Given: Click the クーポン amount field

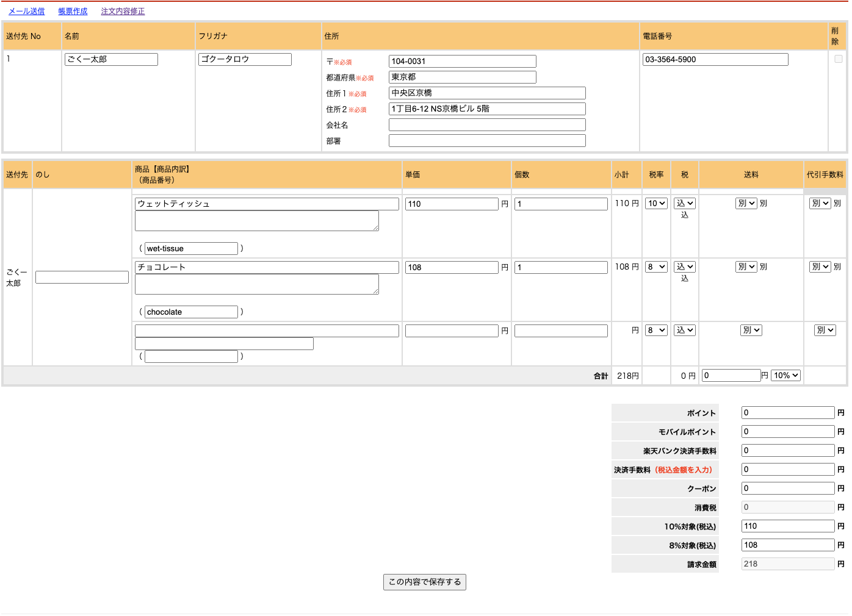Looking at the screenshot, I should (x=787, y=488).
